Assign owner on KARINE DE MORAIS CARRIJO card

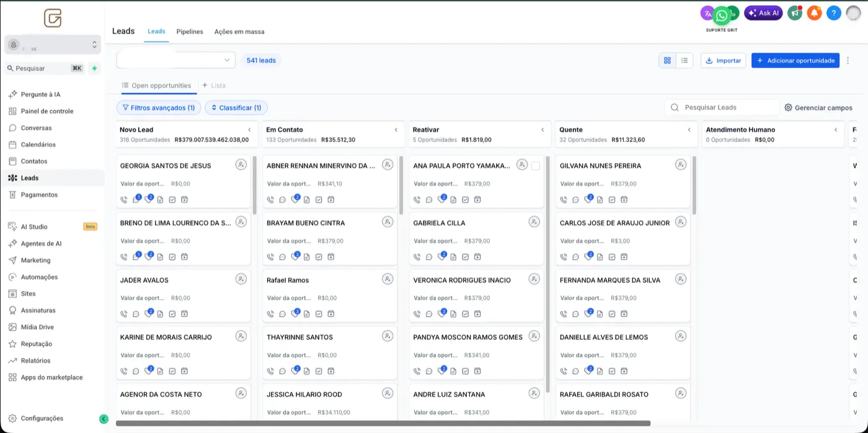click(x=241, y=336)
